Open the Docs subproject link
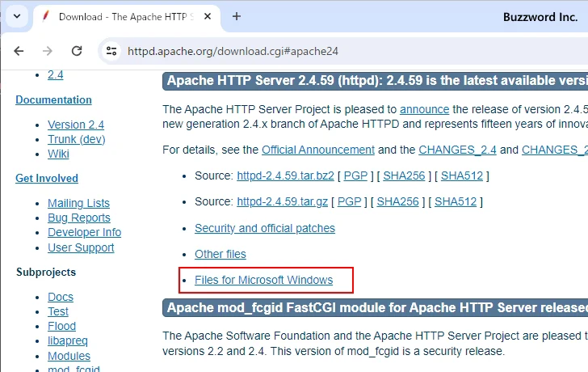The height and width of the screenshot is (372, 588). pyautogui.click(x=61, y=297)
